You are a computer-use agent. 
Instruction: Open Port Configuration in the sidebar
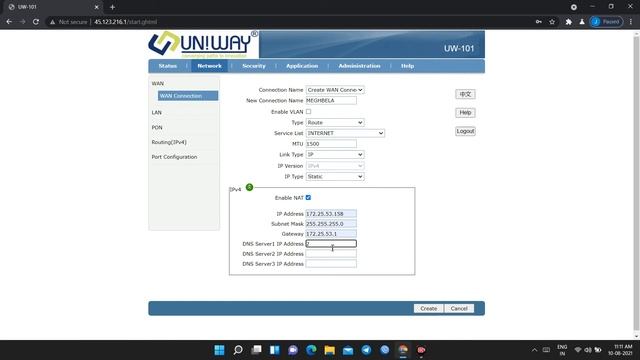click(174, 157)
